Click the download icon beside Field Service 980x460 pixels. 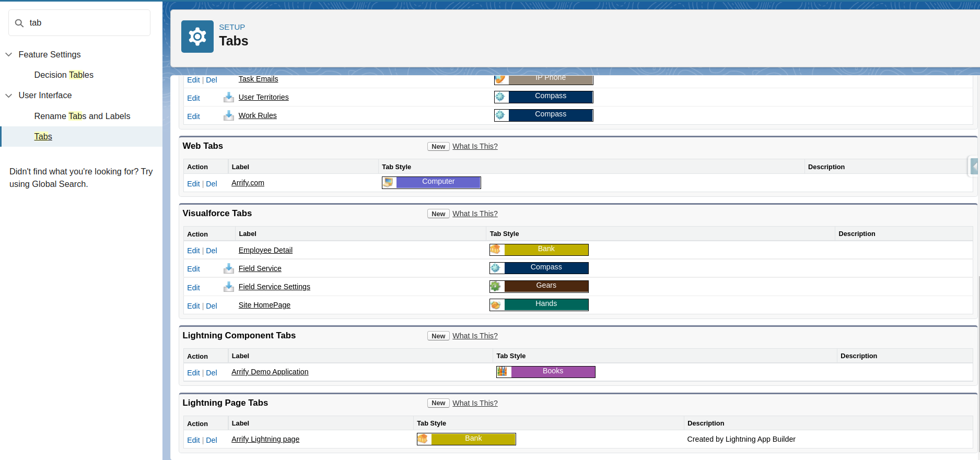point(229,268)
